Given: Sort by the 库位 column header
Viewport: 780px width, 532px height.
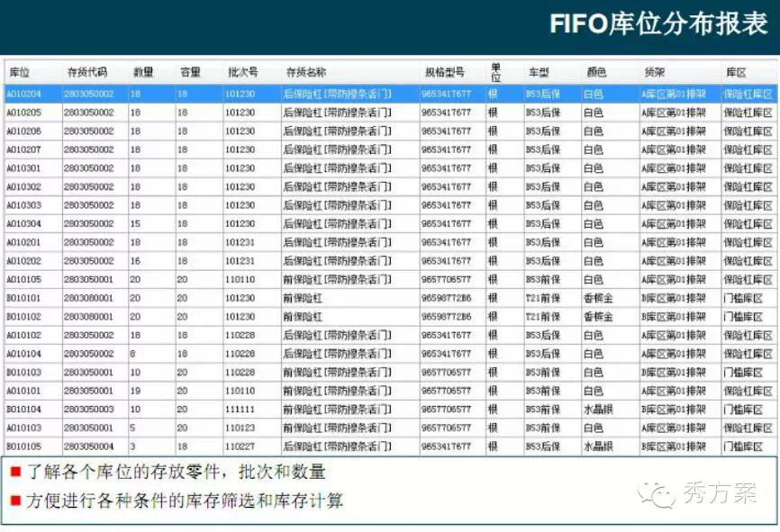Looking at the screenshot, I should [x=20, y=72].
